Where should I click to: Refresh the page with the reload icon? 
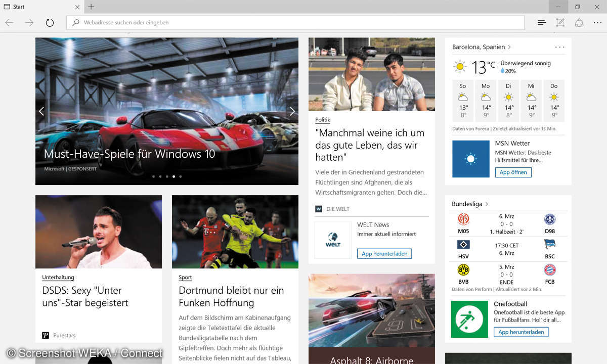[50, 23]
